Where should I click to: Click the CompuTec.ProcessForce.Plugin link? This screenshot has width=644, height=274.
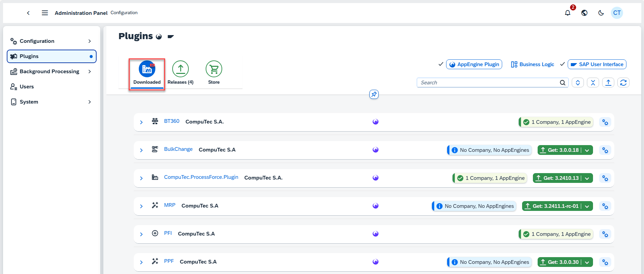(x=201, y=177)
